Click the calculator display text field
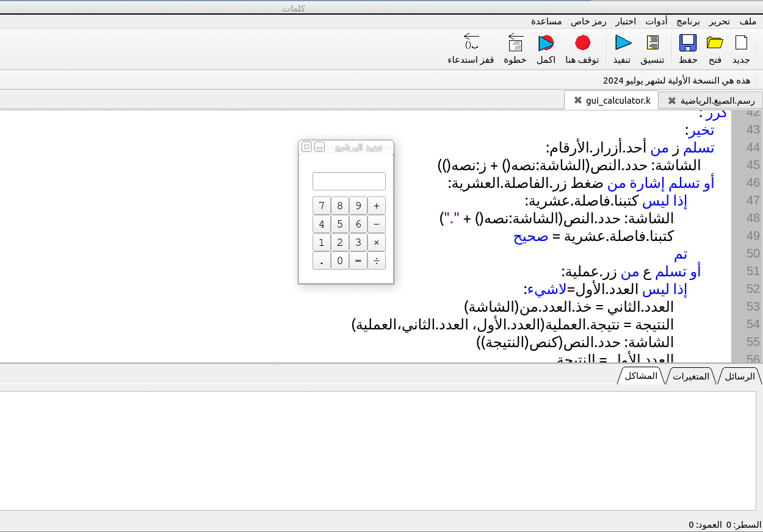The width and height of the screenshot is (763, 532). [x=349, y=181]
